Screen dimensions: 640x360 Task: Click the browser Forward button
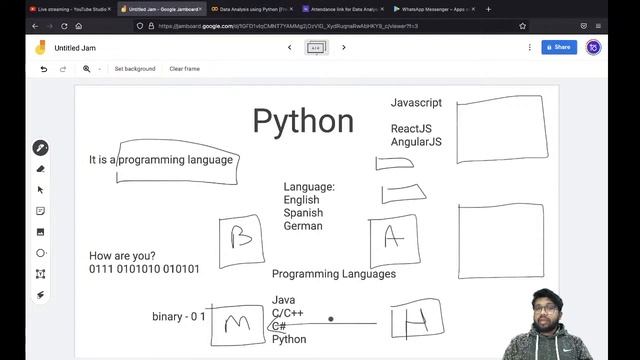tap(50, 26)
